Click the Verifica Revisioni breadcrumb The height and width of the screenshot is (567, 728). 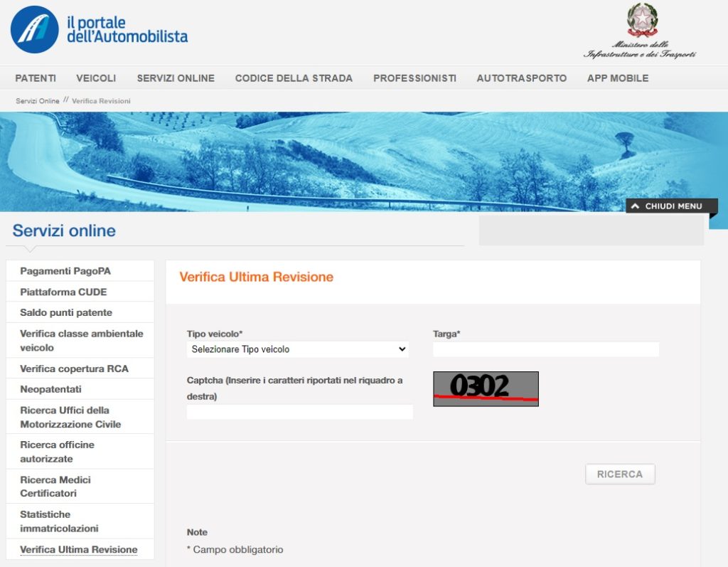tap(101, 101)
